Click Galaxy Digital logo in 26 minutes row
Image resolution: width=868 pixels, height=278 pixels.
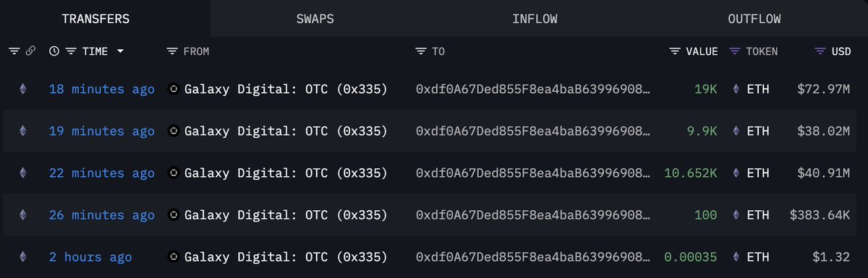(174, 215)
